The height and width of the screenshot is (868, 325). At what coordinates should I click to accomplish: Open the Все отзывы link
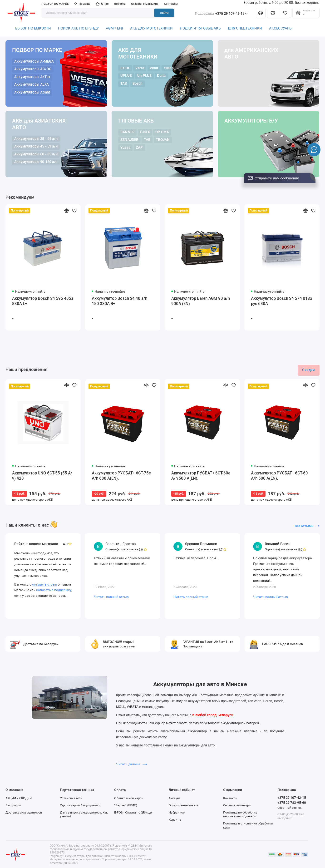[307, 526]
